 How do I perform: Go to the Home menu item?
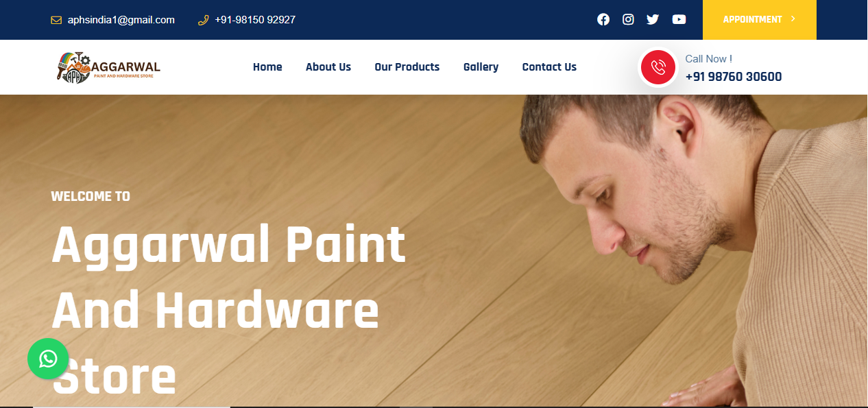point(267,67)
